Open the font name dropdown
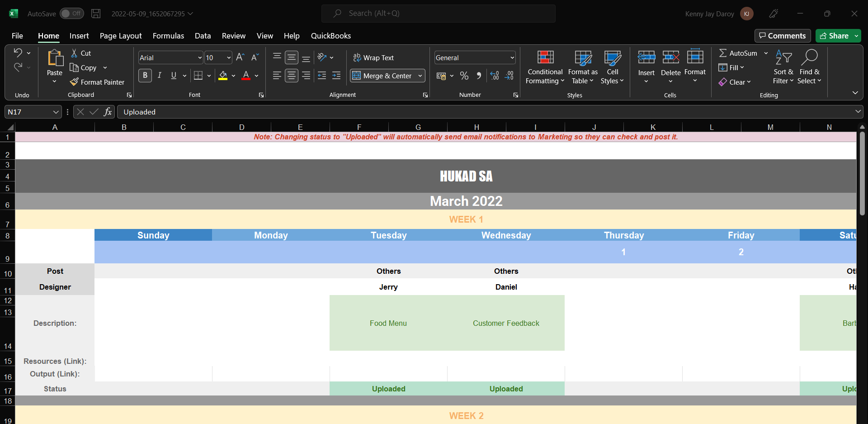The width and height of the screenshot is (868, 424). tap(199, 57)
